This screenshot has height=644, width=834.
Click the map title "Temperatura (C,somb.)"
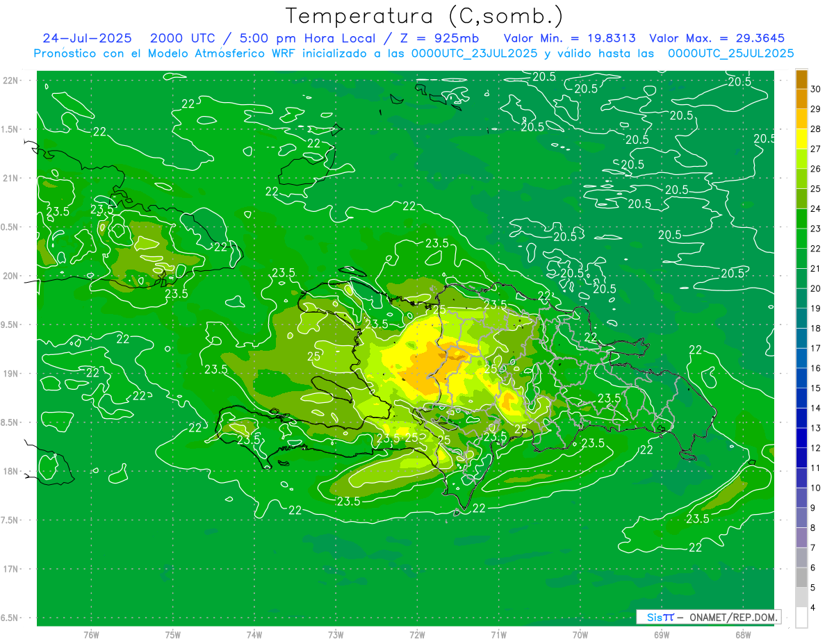coord(425,16)
